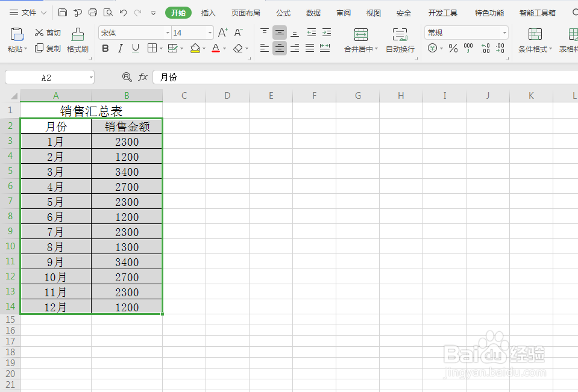Switch to the 页面布局 tab
The image size is (578, 392).
[x=245, y=13]
